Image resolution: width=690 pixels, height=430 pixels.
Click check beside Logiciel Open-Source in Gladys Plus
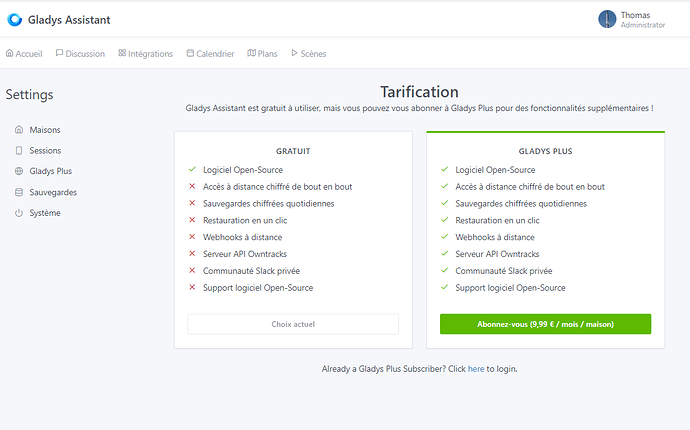pyautogui.click(x=444, y=169)
